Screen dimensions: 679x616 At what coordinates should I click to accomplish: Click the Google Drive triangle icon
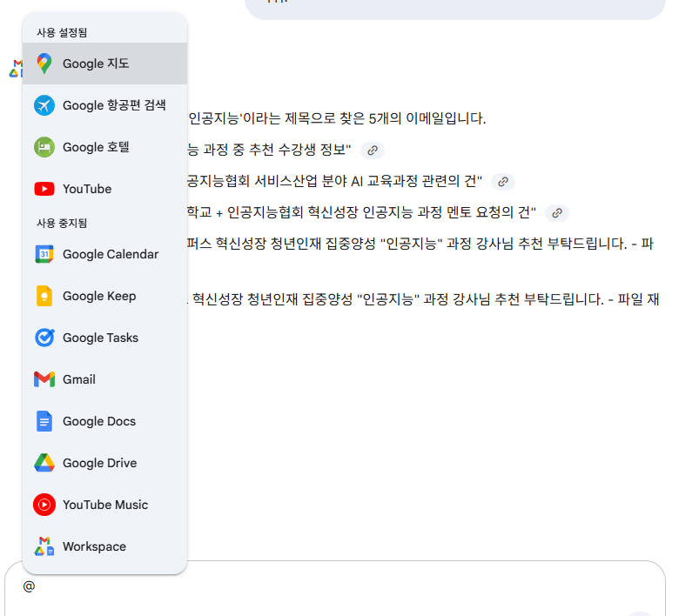[44, 463]
